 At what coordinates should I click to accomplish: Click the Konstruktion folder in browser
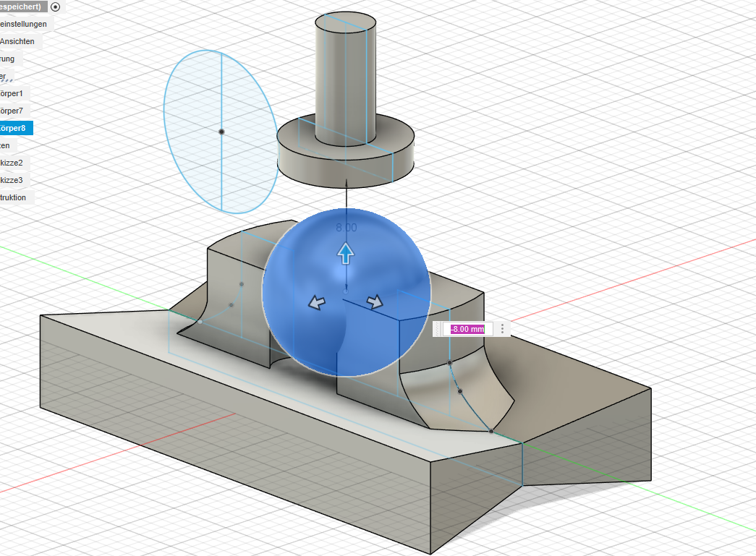(14, 197)
